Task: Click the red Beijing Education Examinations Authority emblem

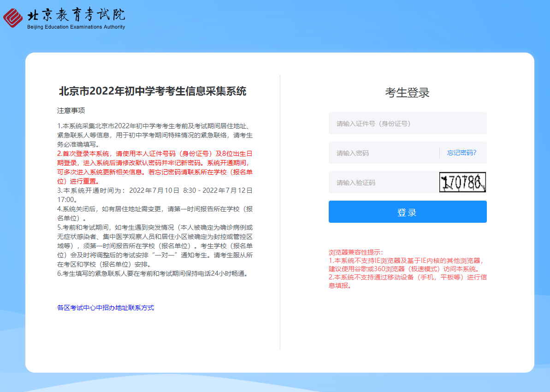Action: pos(13,18)
